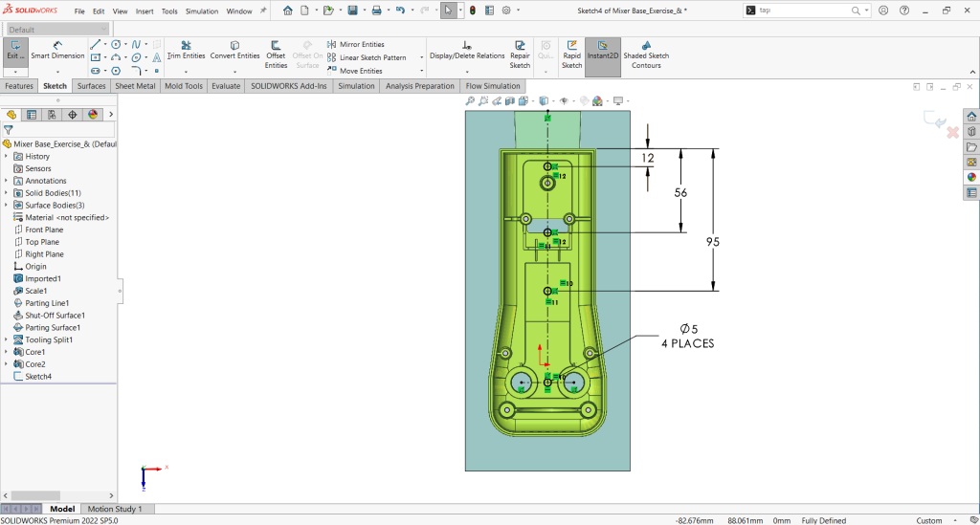The height and width of the screenshot is (525, 980).
Task: Open the Smart Dimension dropdown arrow
Action: (57, 72)
